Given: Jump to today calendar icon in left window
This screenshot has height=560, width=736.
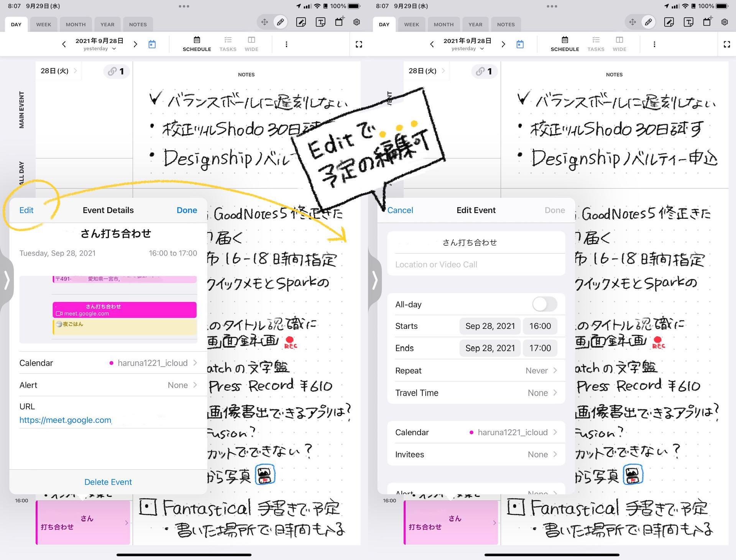Looking at the screenshot, I should tap(152, 44).
